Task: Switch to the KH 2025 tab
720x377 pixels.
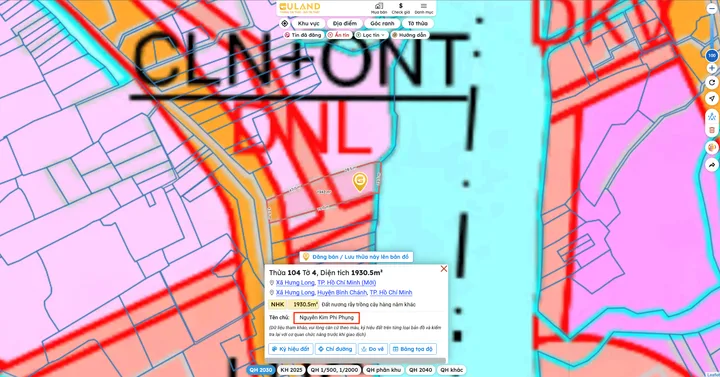Action: (292, 370)
